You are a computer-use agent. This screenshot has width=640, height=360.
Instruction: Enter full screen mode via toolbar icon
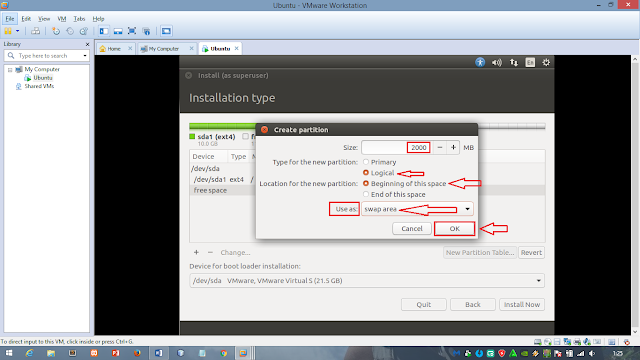[x=132, y=31]
